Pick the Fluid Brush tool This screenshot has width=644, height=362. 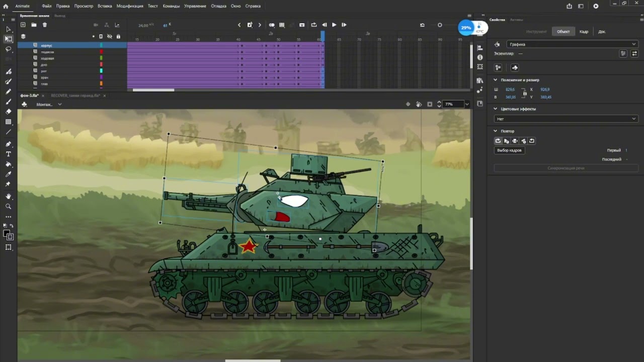point(9,71)
